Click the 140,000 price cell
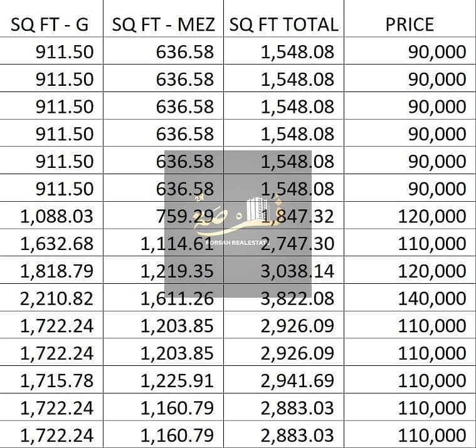Viewport: 476px width, 448px height. click(x=410, y=298)
